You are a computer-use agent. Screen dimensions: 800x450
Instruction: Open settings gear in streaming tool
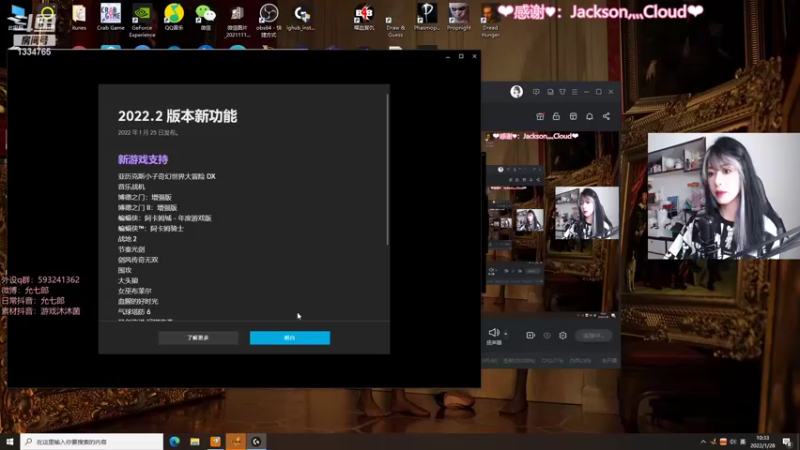click(x=563, y=335)
